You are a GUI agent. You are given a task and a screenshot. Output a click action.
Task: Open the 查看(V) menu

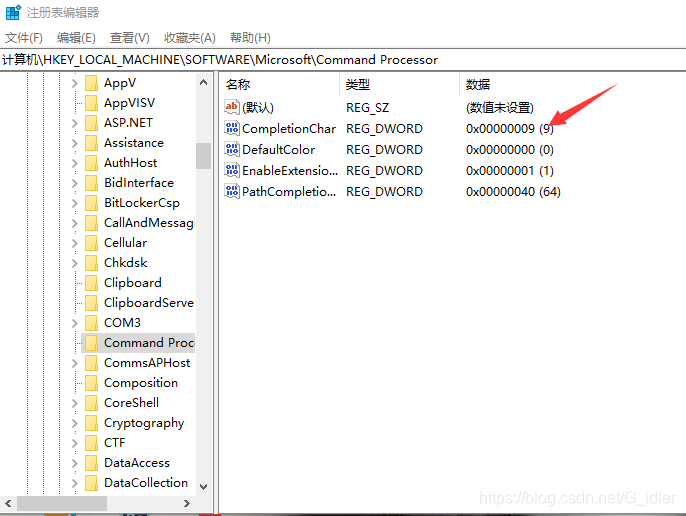click(130, 38)
